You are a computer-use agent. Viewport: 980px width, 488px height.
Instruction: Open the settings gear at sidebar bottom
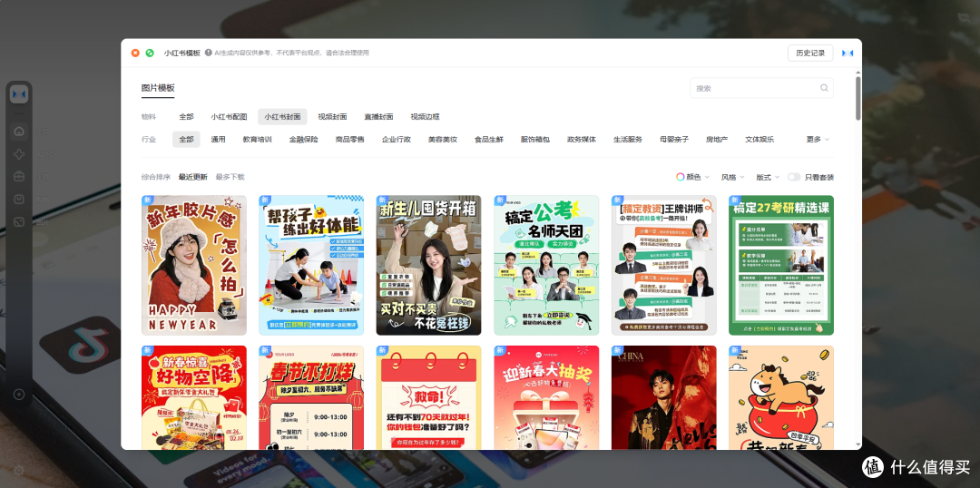tap(19, 470)
